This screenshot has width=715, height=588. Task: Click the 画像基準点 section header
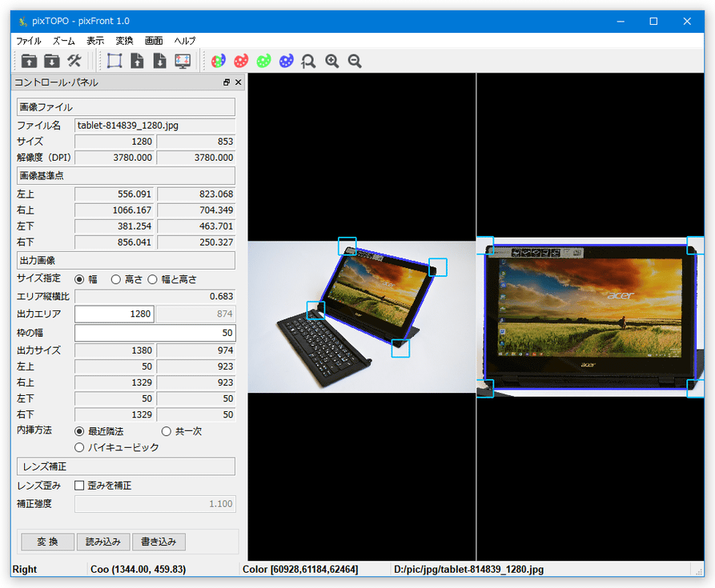[126, 175]
